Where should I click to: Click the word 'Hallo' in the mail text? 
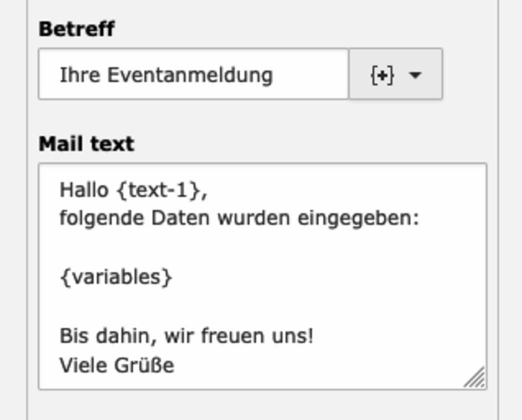click(x=84, y=190)
